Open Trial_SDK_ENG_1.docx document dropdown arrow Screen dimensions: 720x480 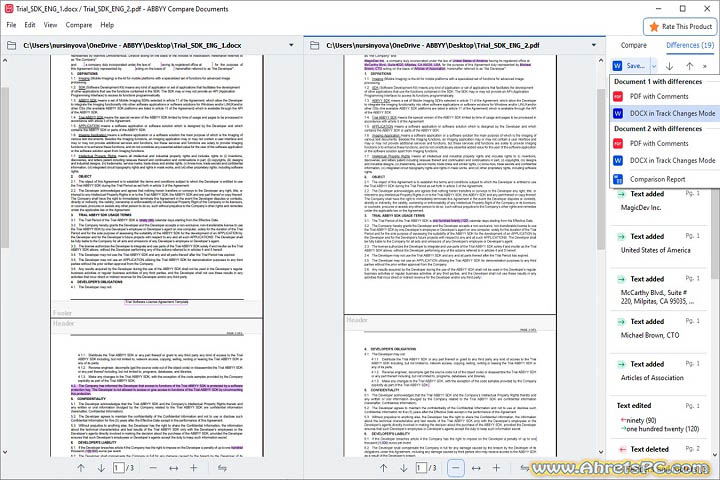(292, 46)
